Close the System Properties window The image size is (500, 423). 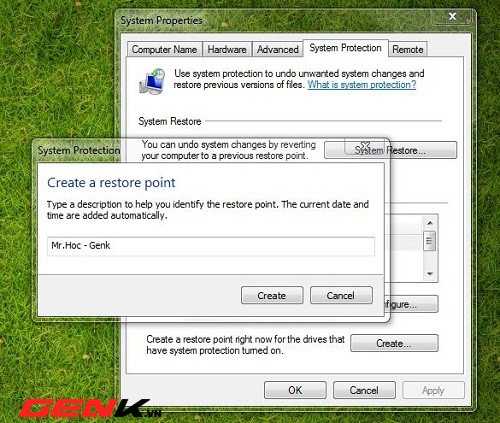(452, 16)
